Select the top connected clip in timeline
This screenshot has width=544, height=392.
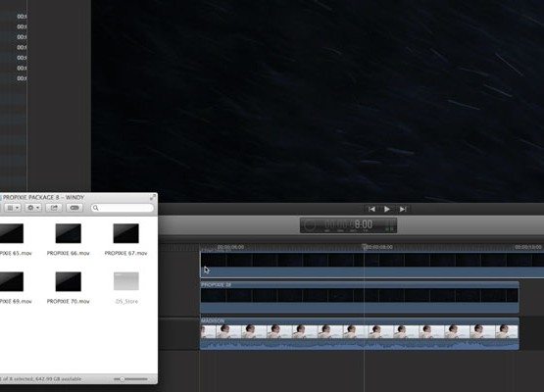371,265
